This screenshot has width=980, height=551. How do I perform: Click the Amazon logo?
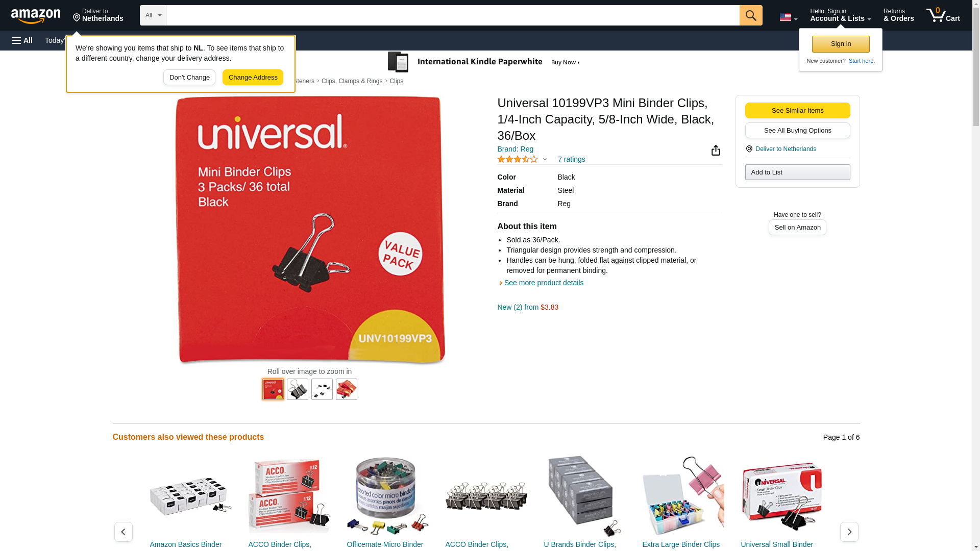[x=36, y=16]
